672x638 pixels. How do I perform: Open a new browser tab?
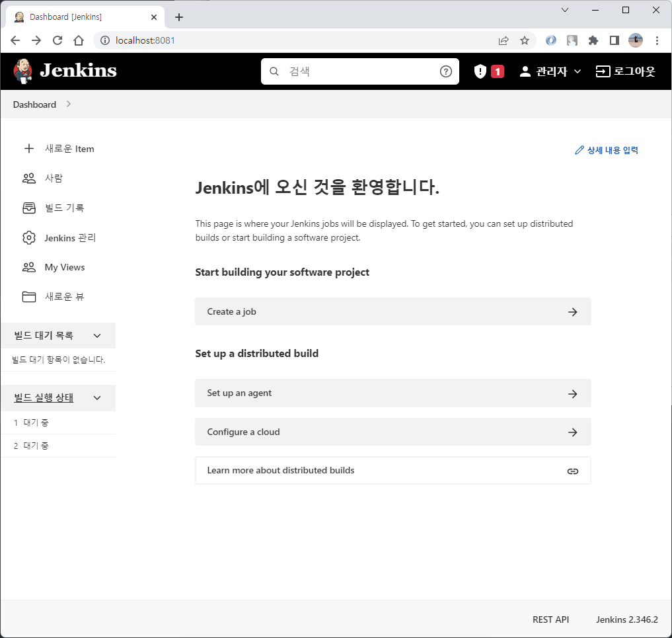point(179,17)
